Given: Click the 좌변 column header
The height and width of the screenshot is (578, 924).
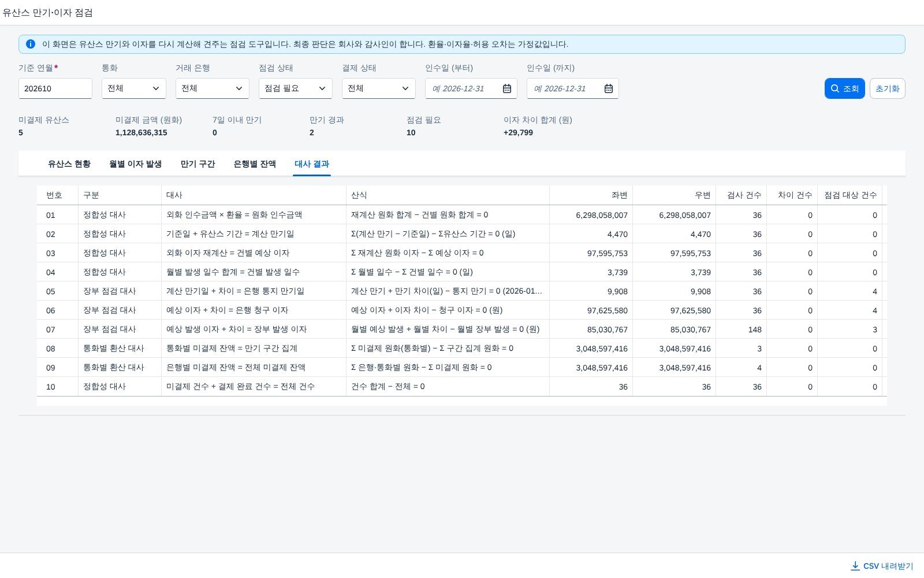Looking at the screenshot, I should [591, 195].
